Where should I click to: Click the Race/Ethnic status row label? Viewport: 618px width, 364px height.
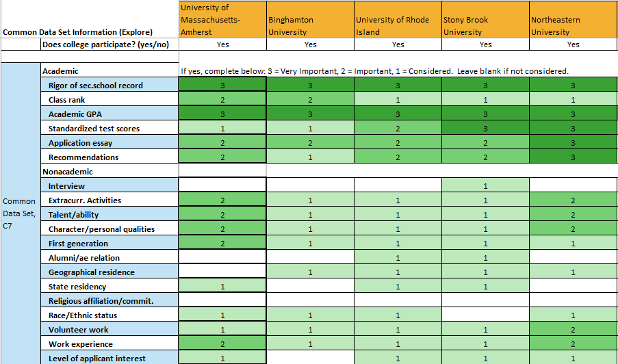pyautogui.click(x=110, y=315)
